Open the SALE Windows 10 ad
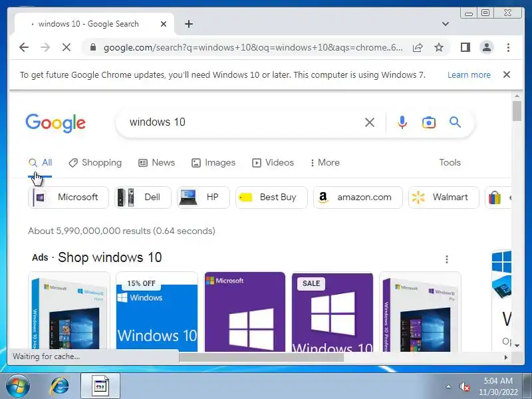Image resolution: width=532 pixels, height=399 pixels. pyautogui.click(x=332, y=311)
